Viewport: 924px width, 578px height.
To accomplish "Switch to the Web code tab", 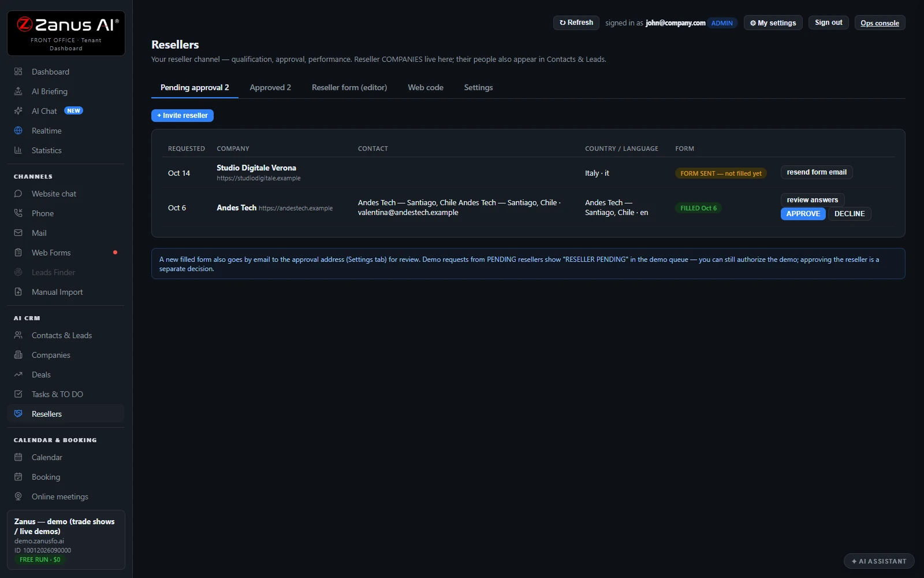I will pos(426,88).
